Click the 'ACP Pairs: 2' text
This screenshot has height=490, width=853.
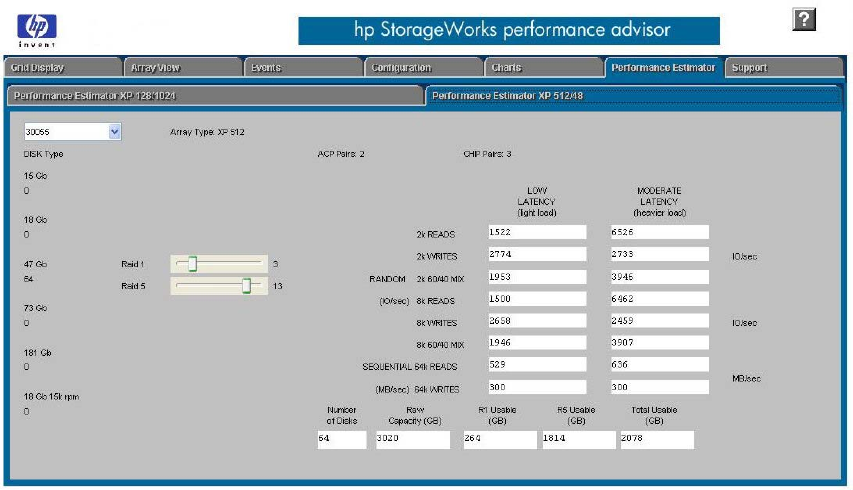pyautogui.click(x=341, y=154)
